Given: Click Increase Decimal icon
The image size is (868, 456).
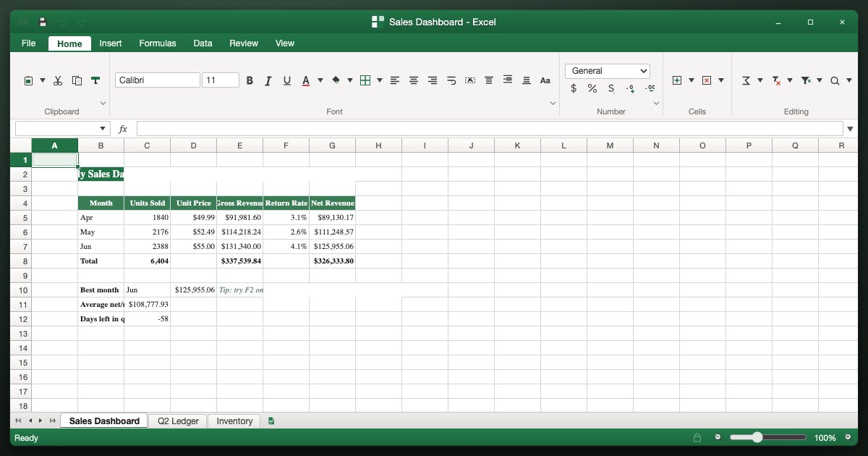Looking at the screenshot, I should click(x=630, y=88).
